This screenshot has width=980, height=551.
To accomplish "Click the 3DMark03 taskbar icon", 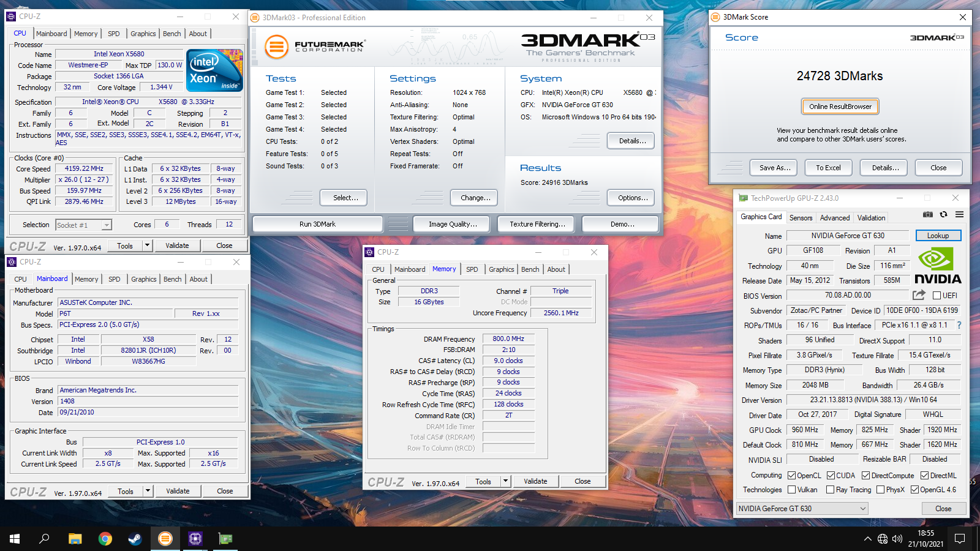I will coord(165,539).
